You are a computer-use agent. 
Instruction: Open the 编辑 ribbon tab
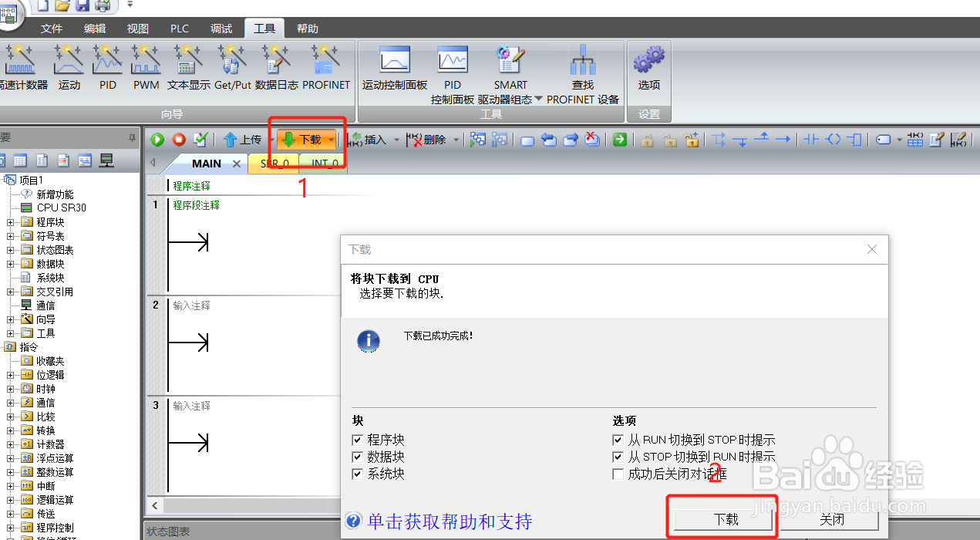pyautogui.click(x=95, y=29)
